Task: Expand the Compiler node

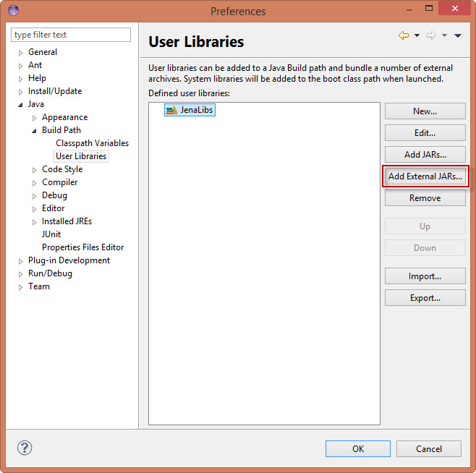Action: (x=34, y=183)
